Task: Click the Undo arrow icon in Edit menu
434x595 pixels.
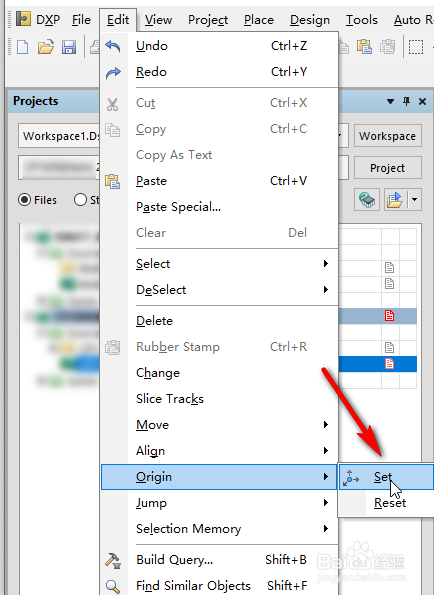Action: [113, 46]
